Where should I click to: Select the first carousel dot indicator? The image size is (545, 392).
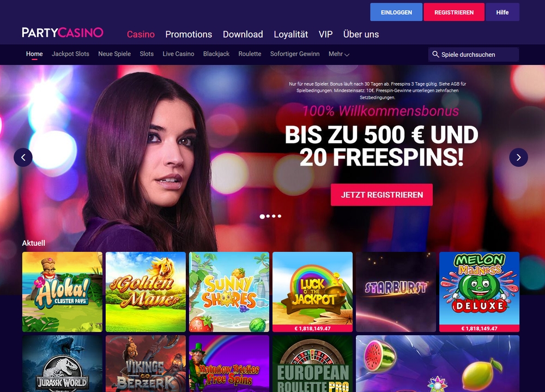point(262,216)
